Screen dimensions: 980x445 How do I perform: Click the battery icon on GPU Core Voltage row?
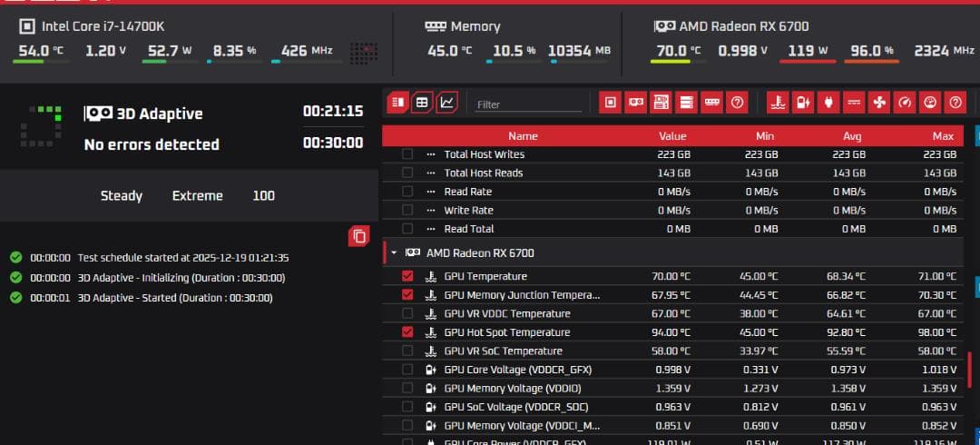(430, 370)
